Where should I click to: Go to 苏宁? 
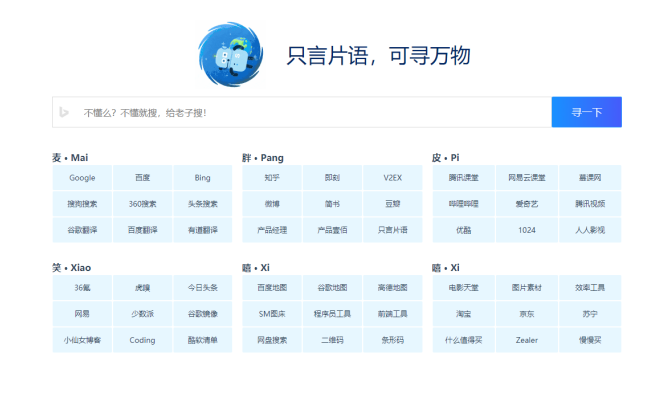pos(590,314)
